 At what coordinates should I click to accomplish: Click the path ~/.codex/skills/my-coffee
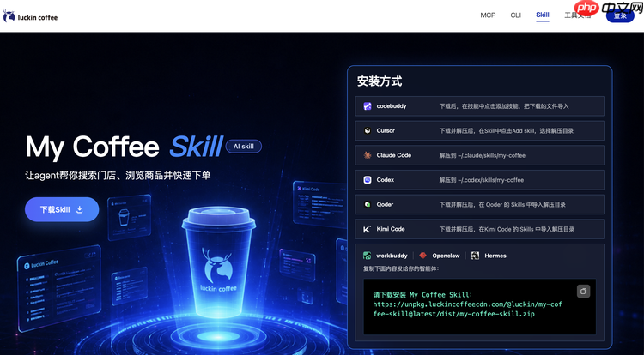[490, 180]
